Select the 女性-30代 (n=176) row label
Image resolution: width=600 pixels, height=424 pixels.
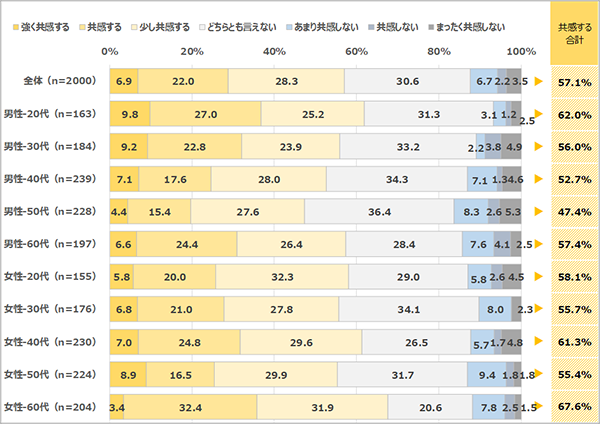[x=55, y=310]
